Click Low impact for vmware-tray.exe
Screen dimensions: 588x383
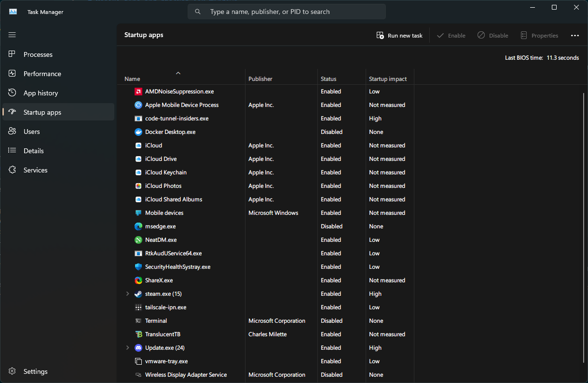click(374, 361)
